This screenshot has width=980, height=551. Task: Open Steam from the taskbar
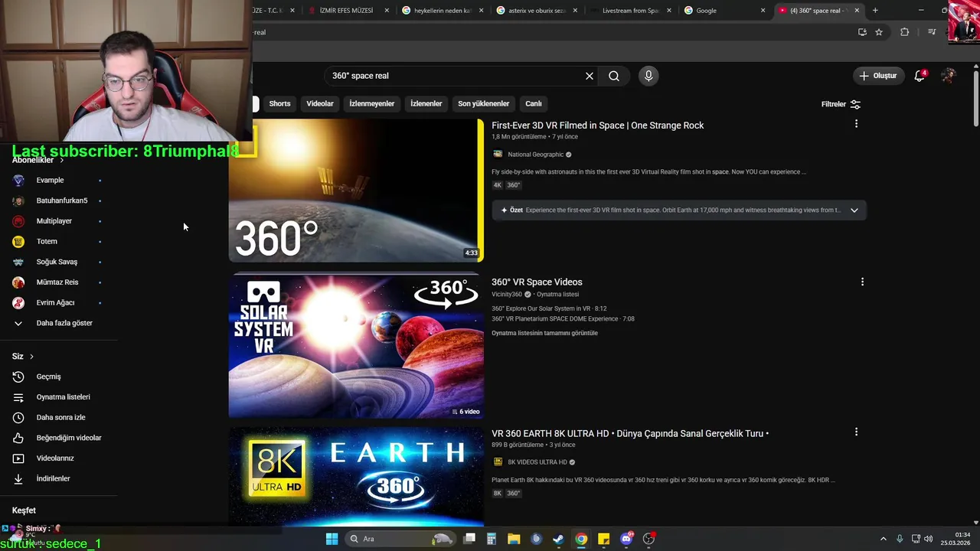click(x=559, y=539)
